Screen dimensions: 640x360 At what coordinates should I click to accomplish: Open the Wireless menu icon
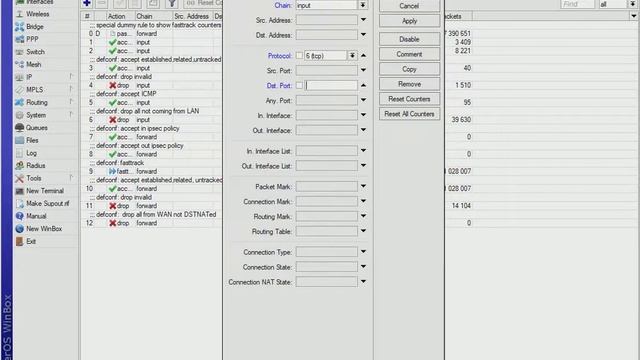pyautogui.click(x=19, y=14)
